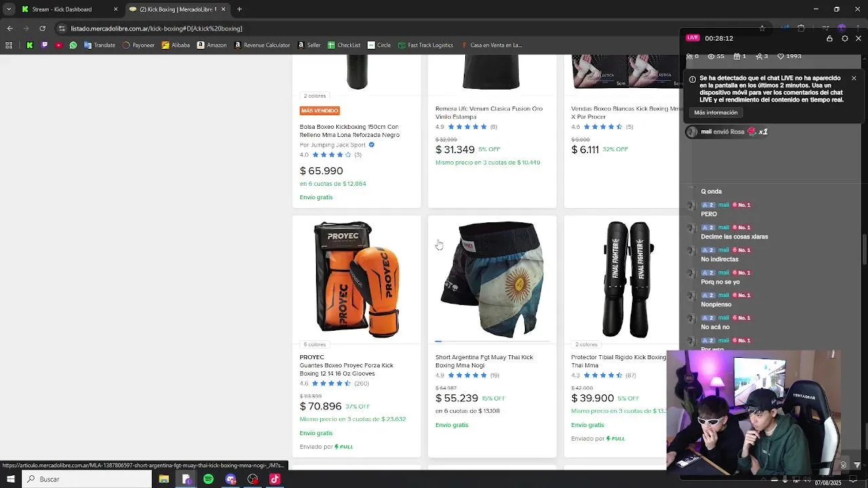This screenshot has height=488, width=868.
Task: Click the Jumping Jack Sport seller name
Action: pyautogui.click(x=337, y=145)
